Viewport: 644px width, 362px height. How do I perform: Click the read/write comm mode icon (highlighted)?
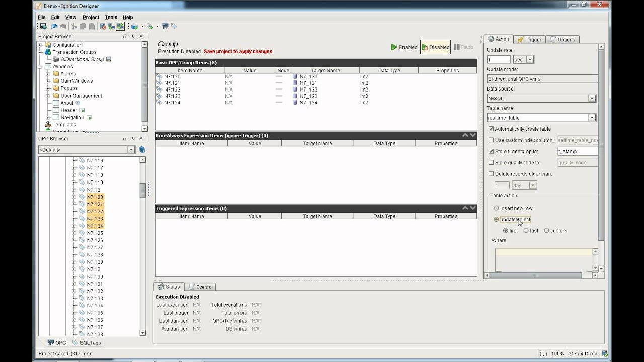click(x=120, y=26)
